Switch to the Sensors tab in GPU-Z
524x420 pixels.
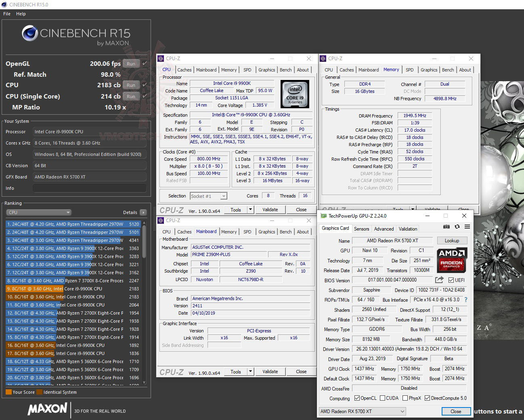(361, 229)
